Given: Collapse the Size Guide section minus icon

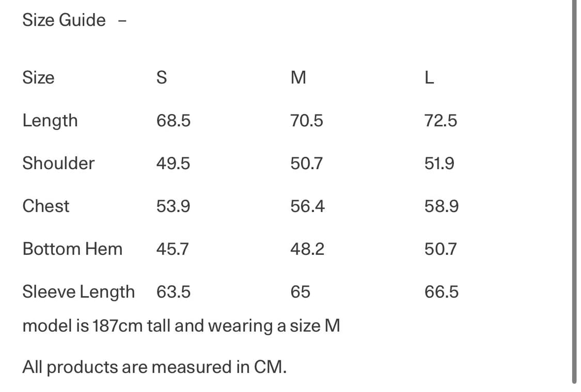Looking at the screenshot, I should [x=122, y=21].
